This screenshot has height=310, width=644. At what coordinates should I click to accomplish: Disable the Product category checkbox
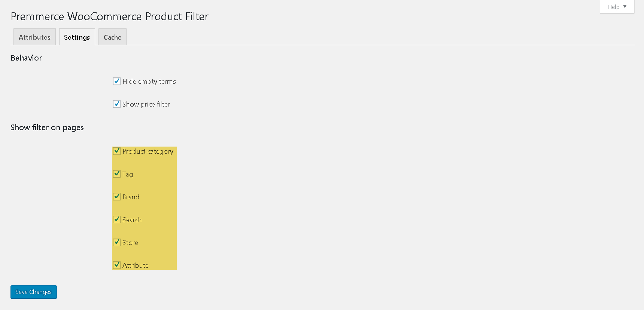pos(117,151)
